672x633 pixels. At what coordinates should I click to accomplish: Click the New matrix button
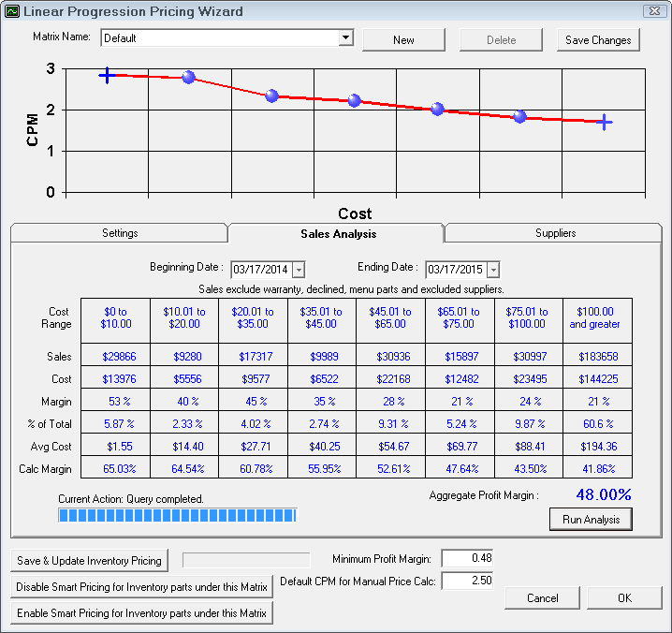click(x=403, y=39)
